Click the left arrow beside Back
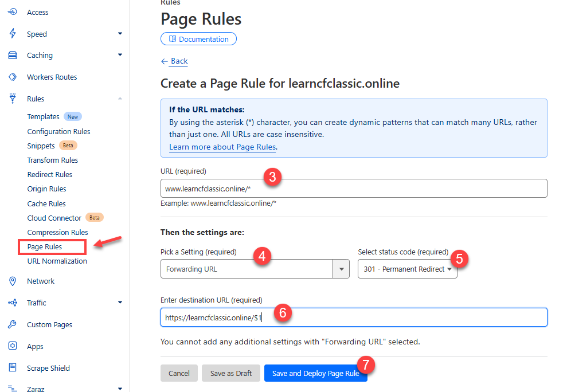 tap(165, 61)
